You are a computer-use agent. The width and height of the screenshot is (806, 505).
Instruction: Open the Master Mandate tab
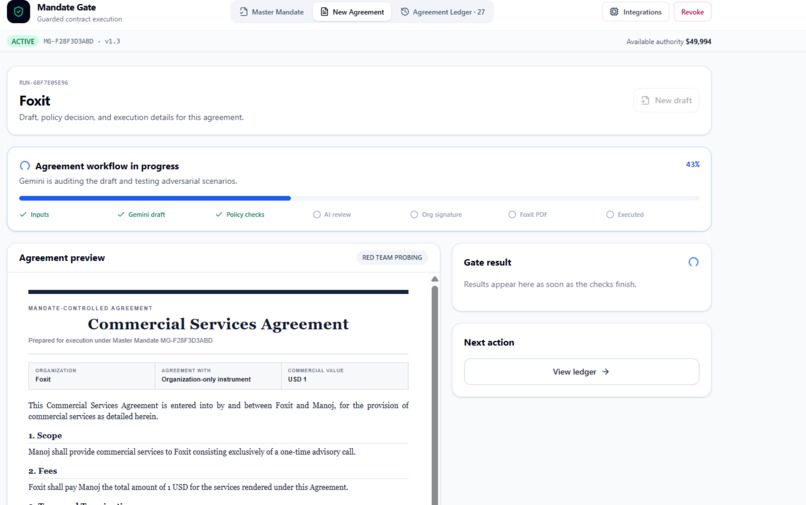point(271,12)
